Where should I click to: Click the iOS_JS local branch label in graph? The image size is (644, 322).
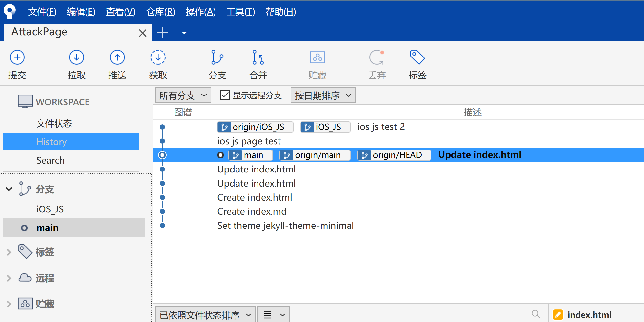(325, 127)
